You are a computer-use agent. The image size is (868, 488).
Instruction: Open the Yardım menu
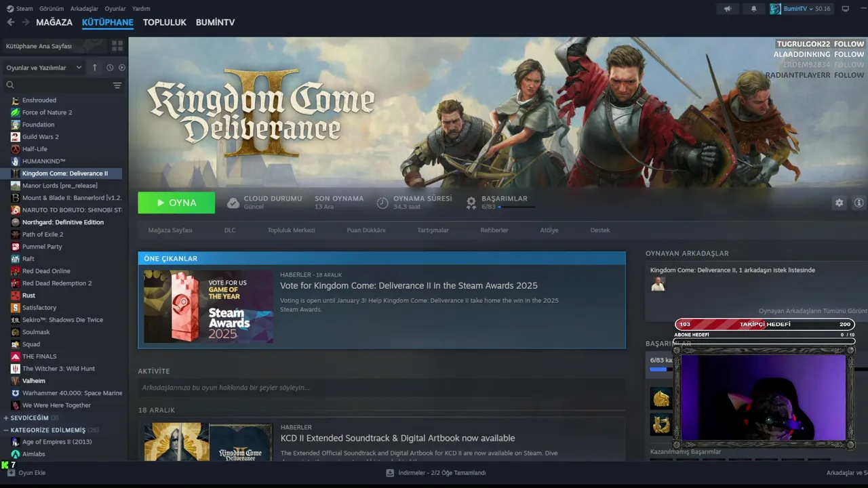pos(141,9)
